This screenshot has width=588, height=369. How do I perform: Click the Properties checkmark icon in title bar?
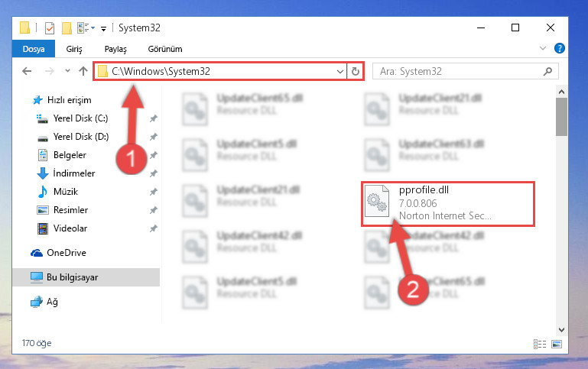[x=50, y=28]
